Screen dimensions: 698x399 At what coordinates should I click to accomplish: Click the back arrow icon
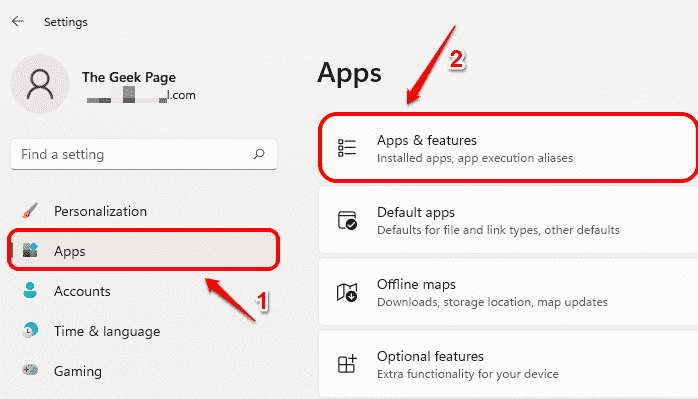coord(18,21)
